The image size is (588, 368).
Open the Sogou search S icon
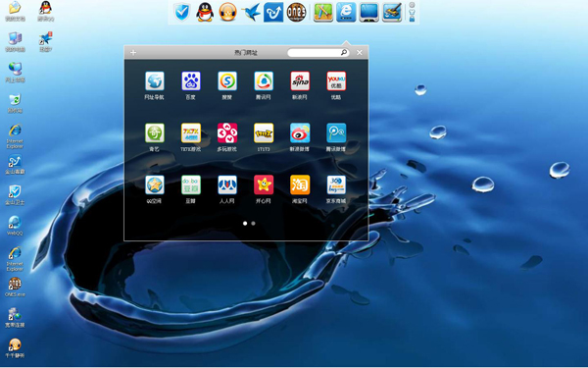coord(227,81)
